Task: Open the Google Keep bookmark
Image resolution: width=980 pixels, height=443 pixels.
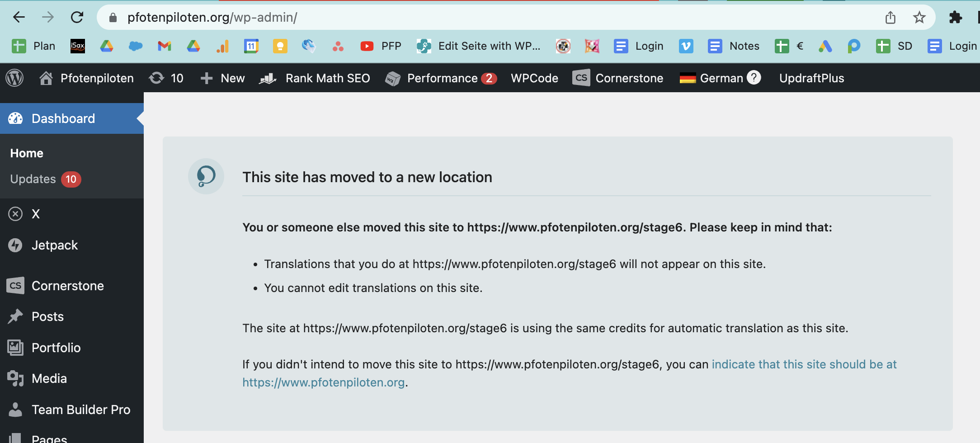Action: point(280,46)
